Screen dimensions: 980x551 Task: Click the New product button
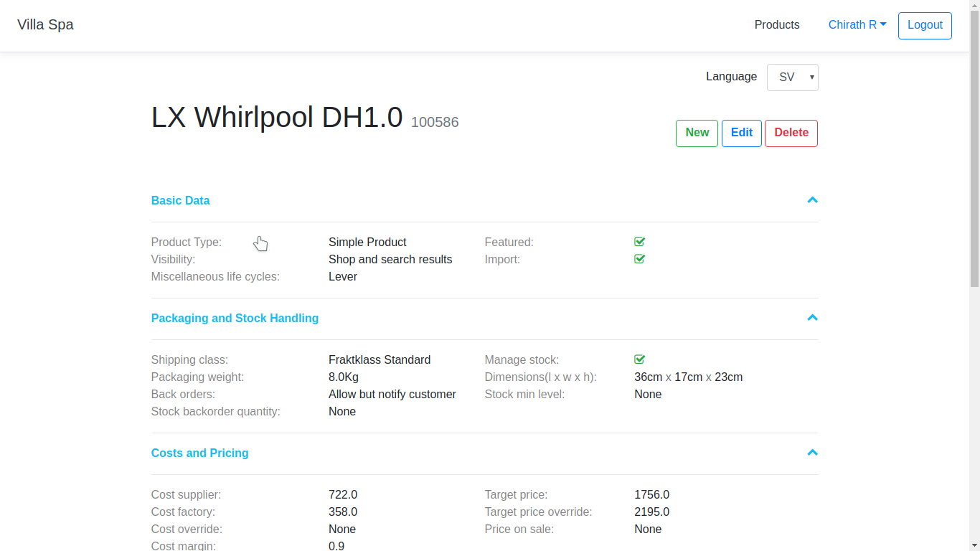[697, 133]
